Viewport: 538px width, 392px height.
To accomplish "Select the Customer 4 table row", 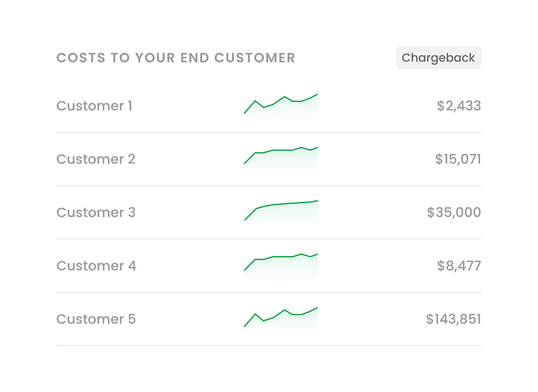I will click(x=268, y=266).
